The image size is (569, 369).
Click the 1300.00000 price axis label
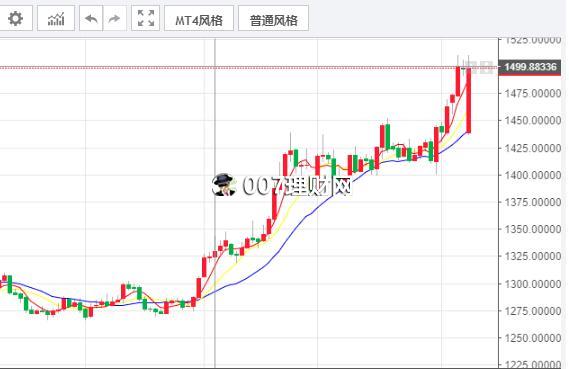click(x=533, y=284)
